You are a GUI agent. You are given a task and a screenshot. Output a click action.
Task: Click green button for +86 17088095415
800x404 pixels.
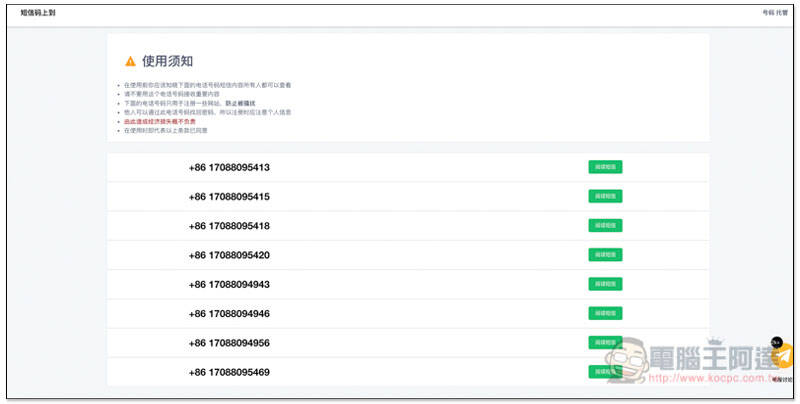pos(605,196)
